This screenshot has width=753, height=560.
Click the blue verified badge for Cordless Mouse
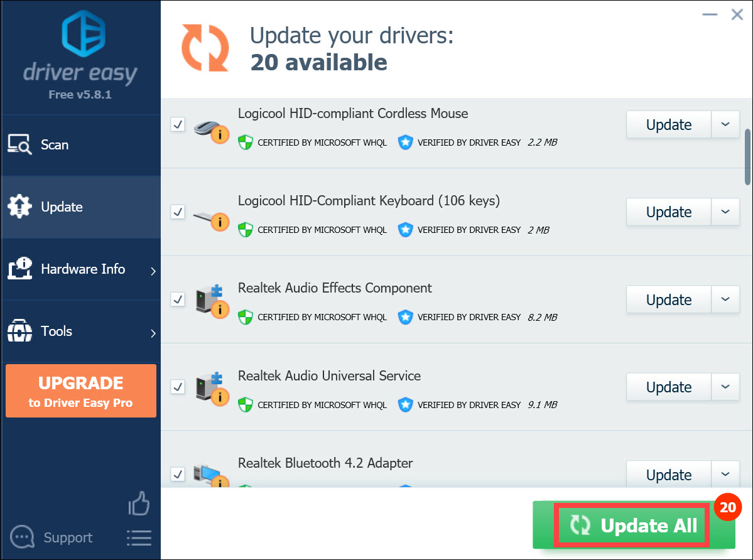[x=405, y=142]
